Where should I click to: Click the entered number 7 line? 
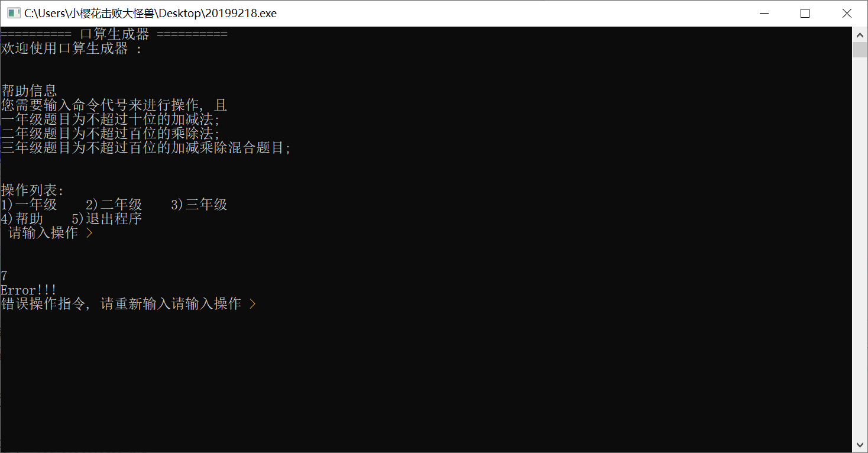pos(4,276)
